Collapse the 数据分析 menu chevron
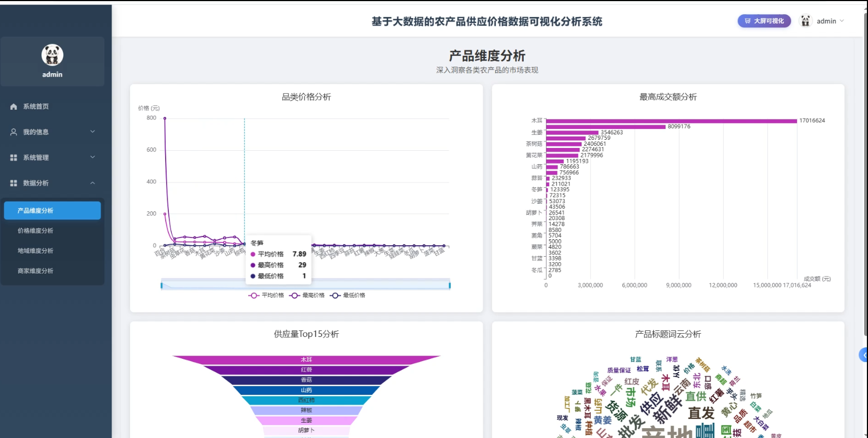 92,183
